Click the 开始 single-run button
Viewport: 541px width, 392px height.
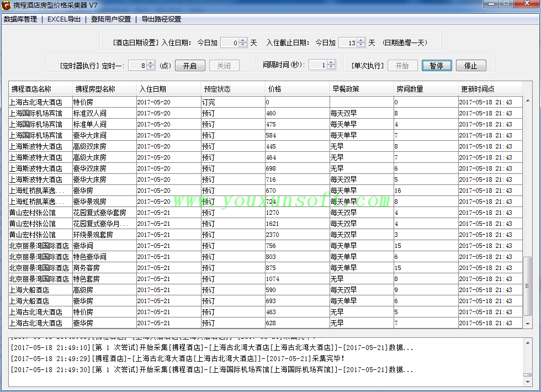(x=402, y=66)
